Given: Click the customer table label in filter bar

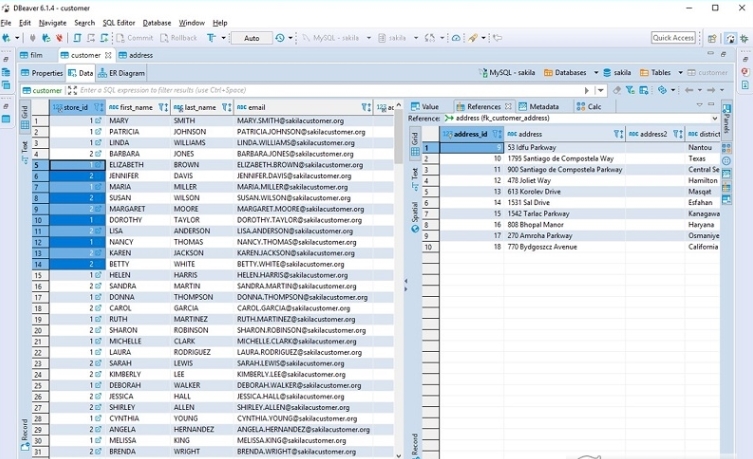Looking at the screenshot, I should 43,90.
